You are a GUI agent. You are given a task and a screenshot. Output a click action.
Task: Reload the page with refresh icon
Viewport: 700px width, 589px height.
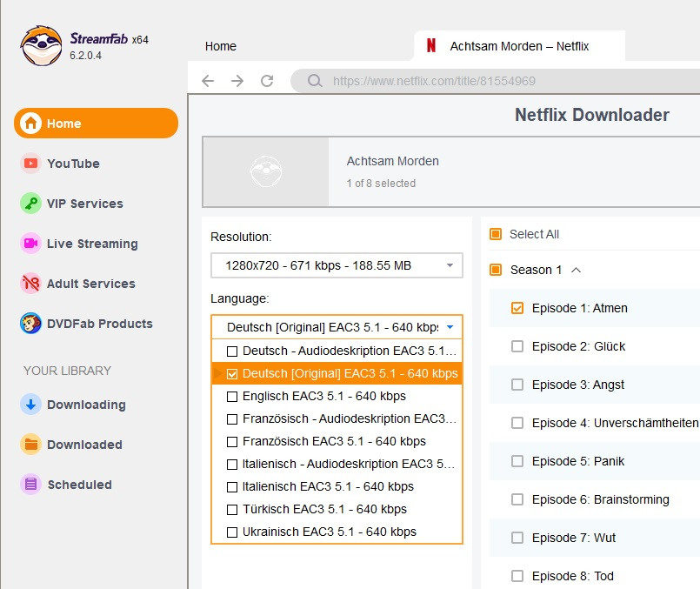pyautogui.click(x=267, y=81)
